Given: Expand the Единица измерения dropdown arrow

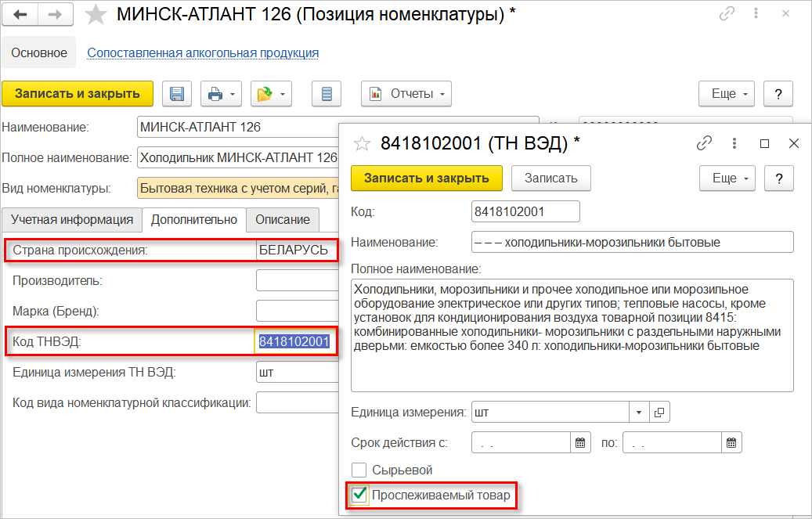Looking at the screenshot, I should pos(638,413).
